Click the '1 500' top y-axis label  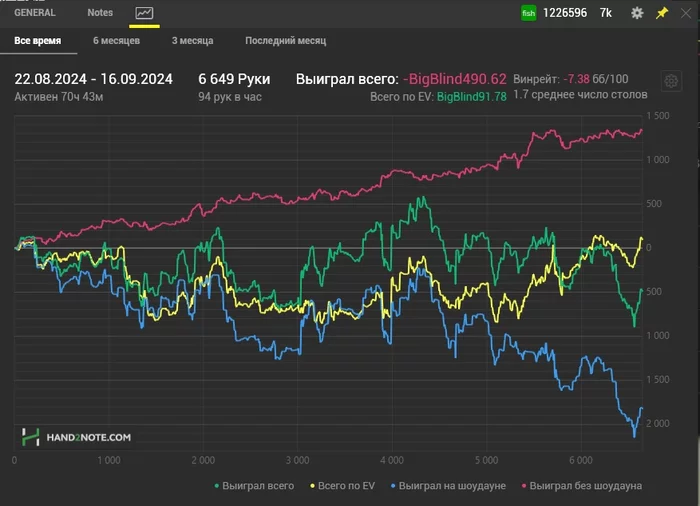click(x=658, y=116)
